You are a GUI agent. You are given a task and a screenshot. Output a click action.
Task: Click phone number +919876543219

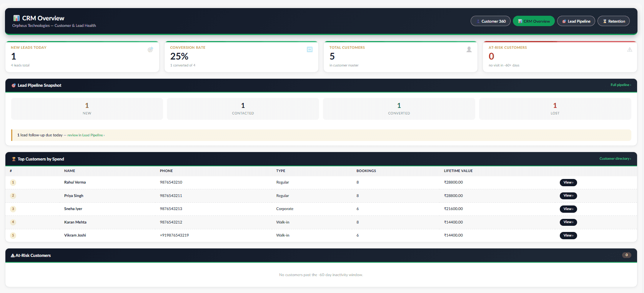click(175, 235)
